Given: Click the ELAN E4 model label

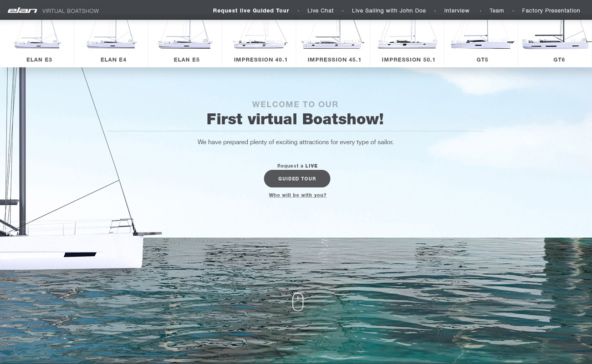Looking at the screenshot, I should coord(113,60).
